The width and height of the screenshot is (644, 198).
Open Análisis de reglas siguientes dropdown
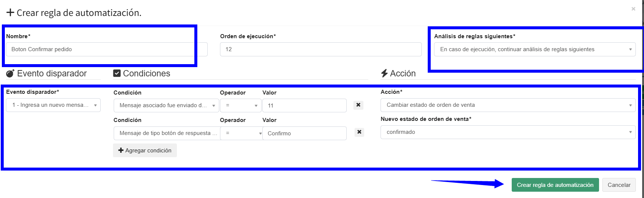click(x=534, y=49)
